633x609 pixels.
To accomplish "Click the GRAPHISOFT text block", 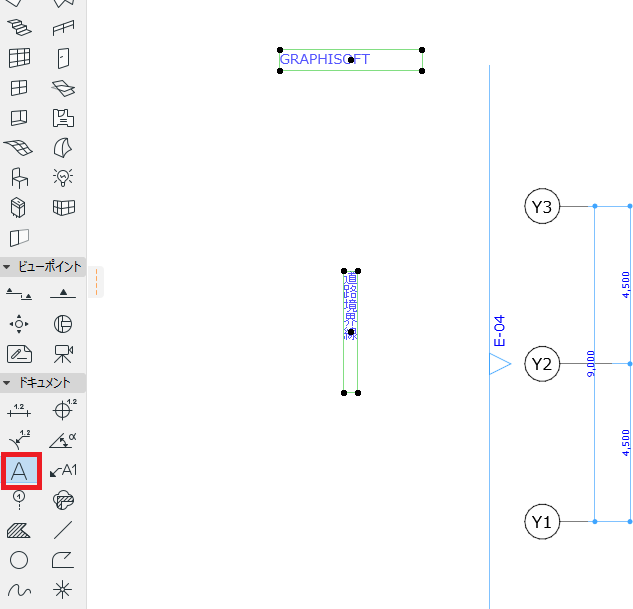I will 325,60.
